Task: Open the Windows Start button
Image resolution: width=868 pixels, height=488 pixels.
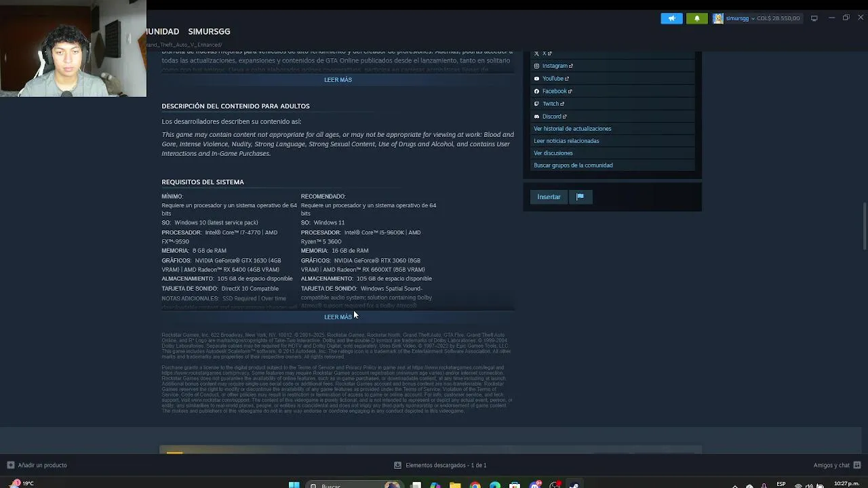Action: pyautogui.click(x=294, y=485)
